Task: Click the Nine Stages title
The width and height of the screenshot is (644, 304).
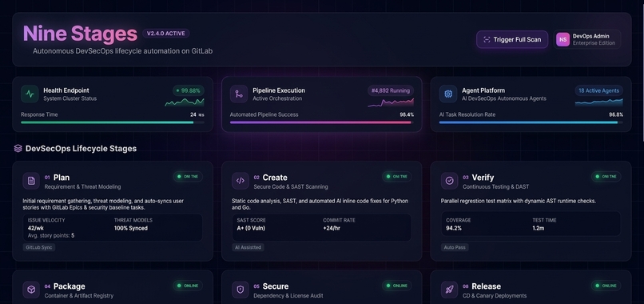Action: pyautogui.click(x=80, y=34)
